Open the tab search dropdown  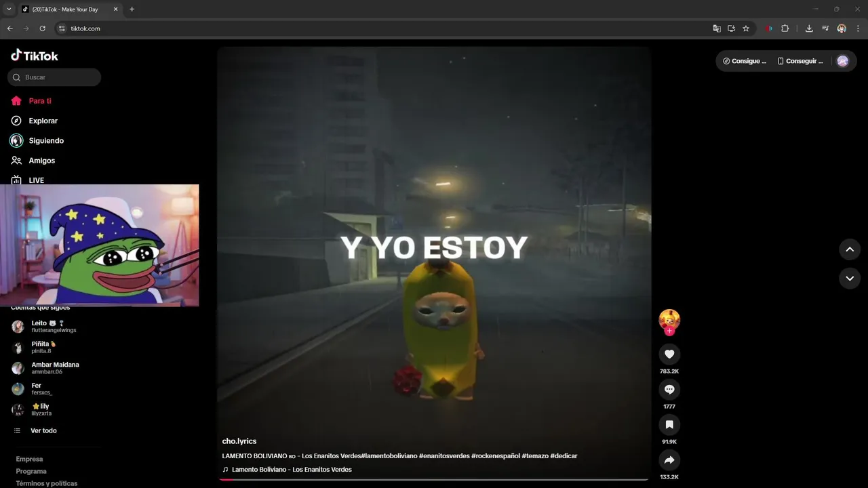tap(9, 9)
